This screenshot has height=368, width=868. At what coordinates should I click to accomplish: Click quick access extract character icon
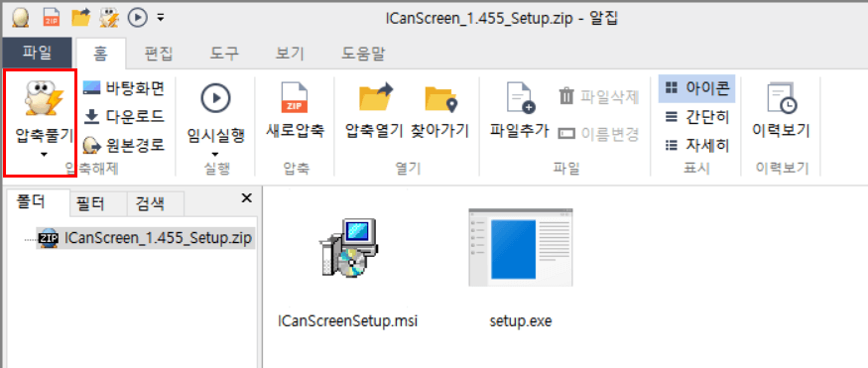point(109,18)
